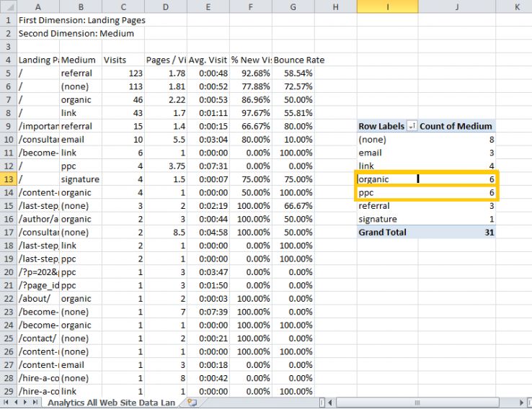Select row 13 header
The height and width of the screenshot is (409, 532).
click(x=9, y=179)
